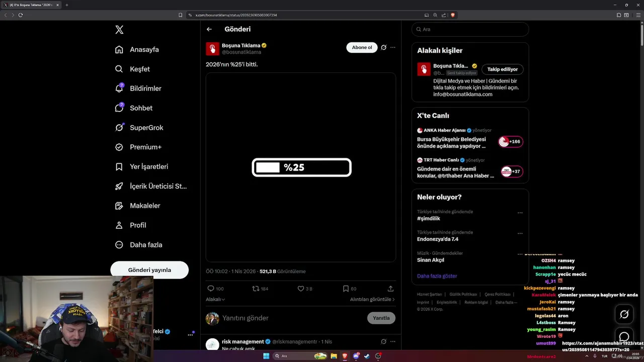Click Gönderi yayınla button
The width and height of the screenshot is (644, 362).
coord(149,270)
